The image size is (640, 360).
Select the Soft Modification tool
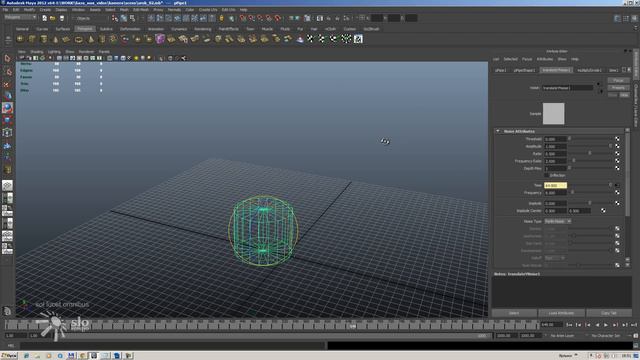(7, 145)
